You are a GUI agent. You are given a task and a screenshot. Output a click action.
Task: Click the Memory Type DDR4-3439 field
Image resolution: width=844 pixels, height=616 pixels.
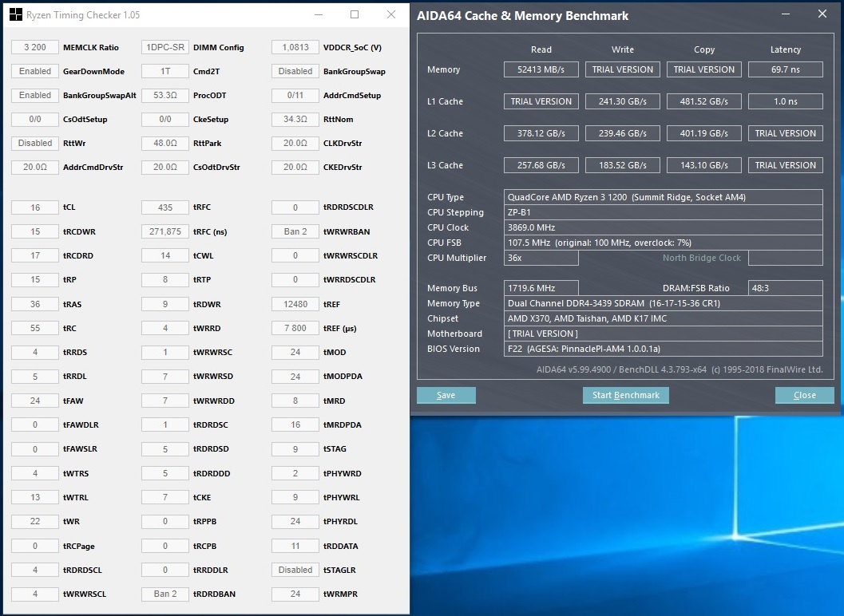coord(663,303)
